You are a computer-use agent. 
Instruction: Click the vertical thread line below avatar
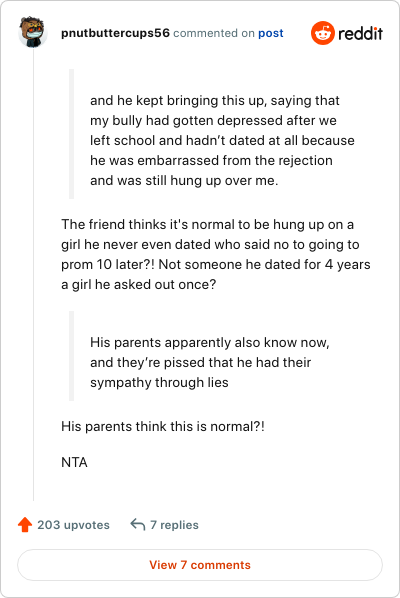point(34,275)
